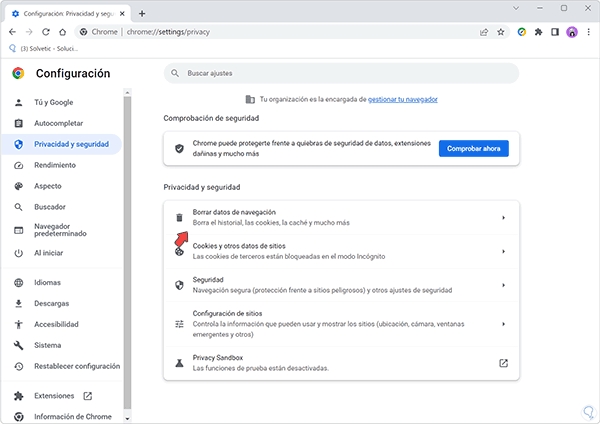Open the side panel icon
This screenshot has width=600, height=424.
(555, 31)
